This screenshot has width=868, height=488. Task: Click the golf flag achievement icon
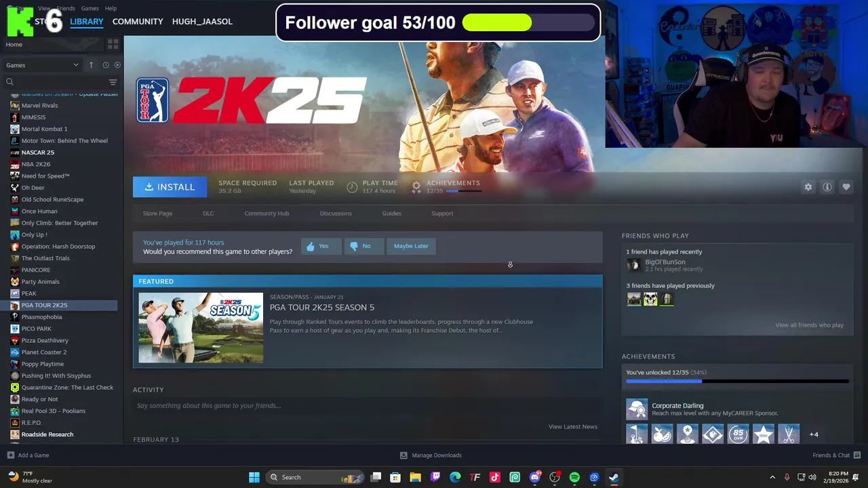click(x=637, y=434)
